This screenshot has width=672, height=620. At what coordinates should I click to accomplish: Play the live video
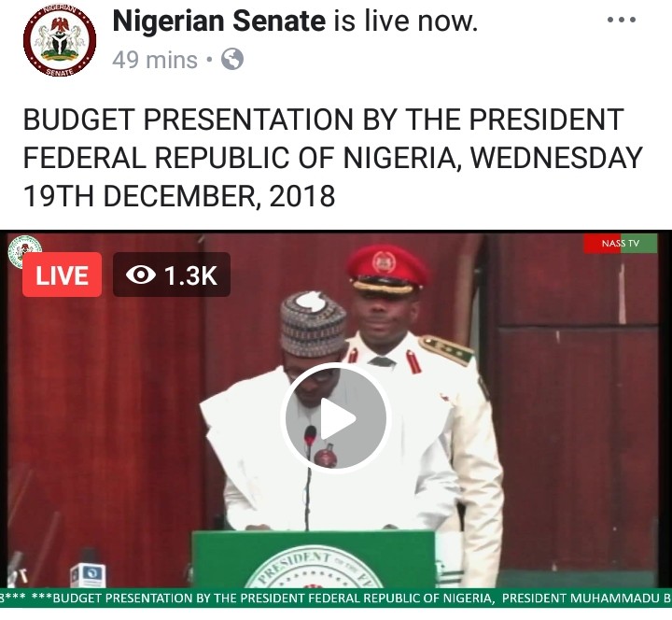(336, 418)
